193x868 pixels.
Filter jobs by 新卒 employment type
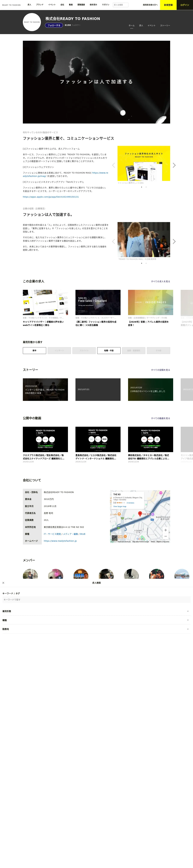coord(34,350)
